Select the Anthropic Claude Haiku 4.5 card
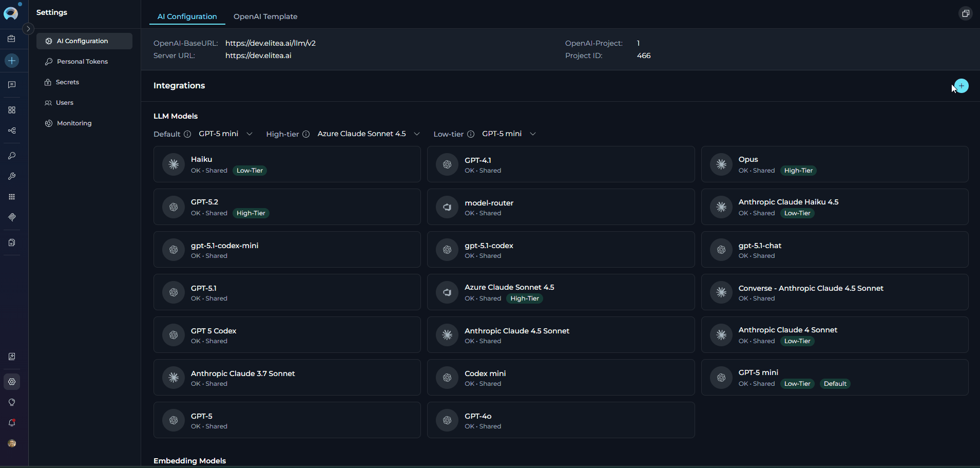Image resolution: width=980 pixels, height=468 pixels. 834,207
